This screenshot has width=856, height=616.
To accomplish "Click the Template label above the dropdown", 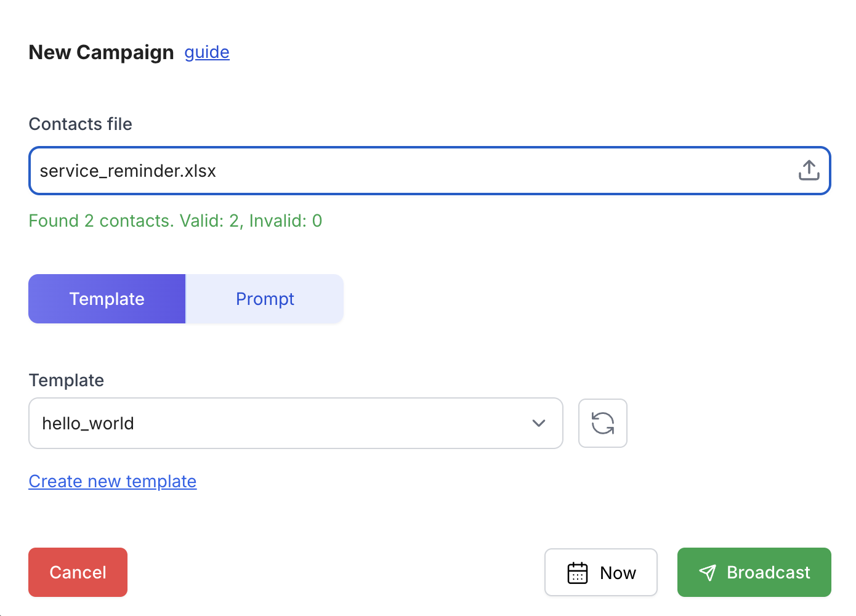I will click(x=67, y=380).
